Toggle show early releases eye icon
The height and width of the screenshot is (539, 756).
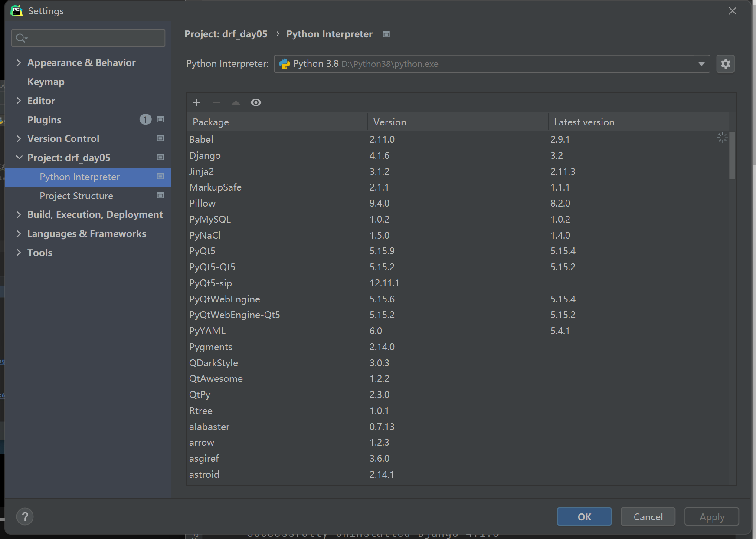(256, 102)
